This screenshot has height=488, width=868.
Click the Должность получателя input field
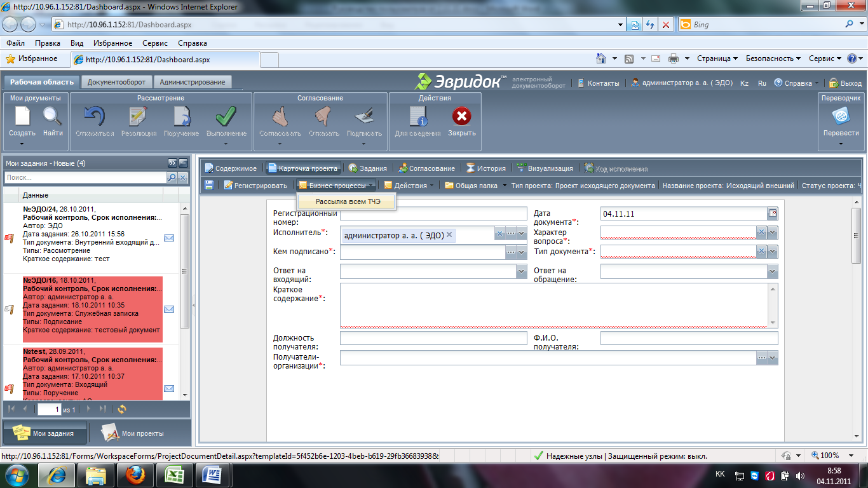pos(433,338)
